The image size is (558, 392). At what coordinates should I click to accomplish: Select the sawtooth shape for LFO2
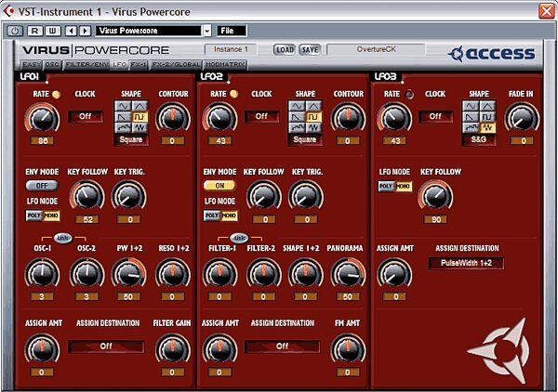pyautogui.click(x=297, y=116)
